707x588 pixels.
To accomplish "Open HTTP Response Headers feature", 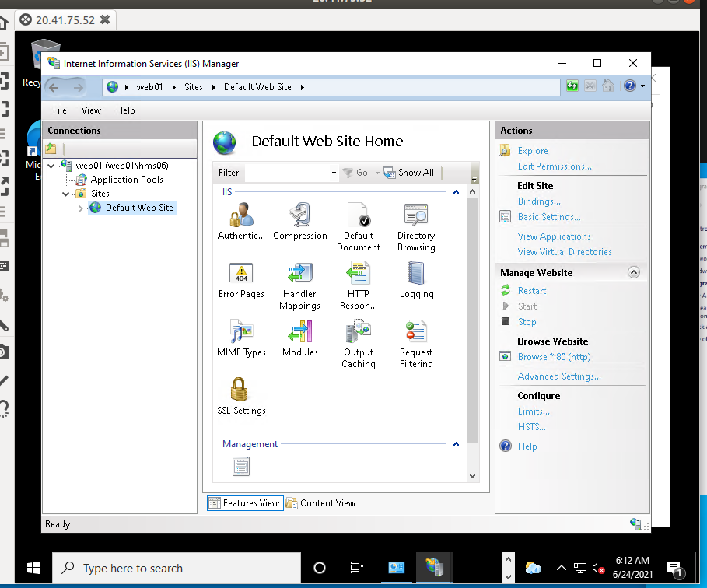I will tap(359, 286).
